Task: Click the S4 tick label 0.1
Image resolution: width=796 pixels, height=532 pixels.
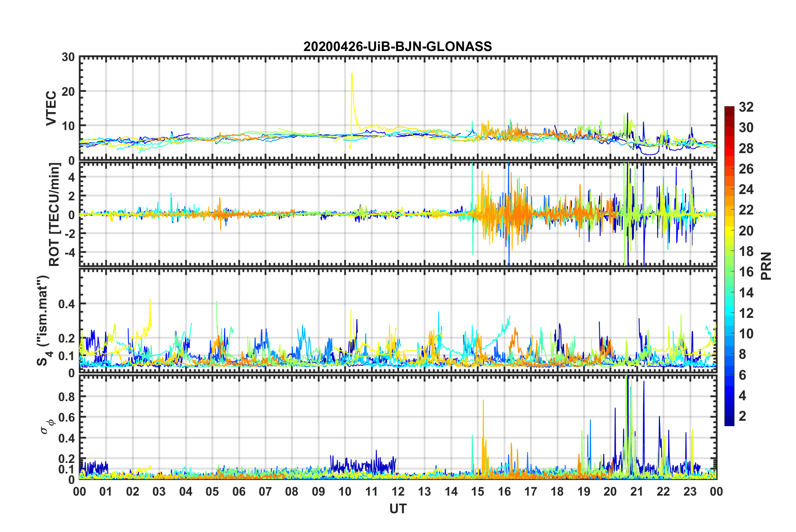Action: pyautogui.click(x=67, y=356)
